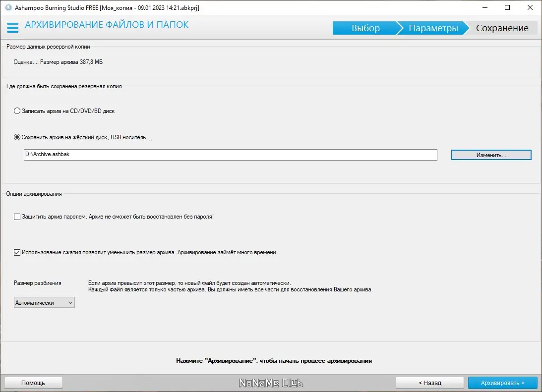Open the hamburger main menu
Viewport: 542px width, 392px height.
click(x=12, y=28)
